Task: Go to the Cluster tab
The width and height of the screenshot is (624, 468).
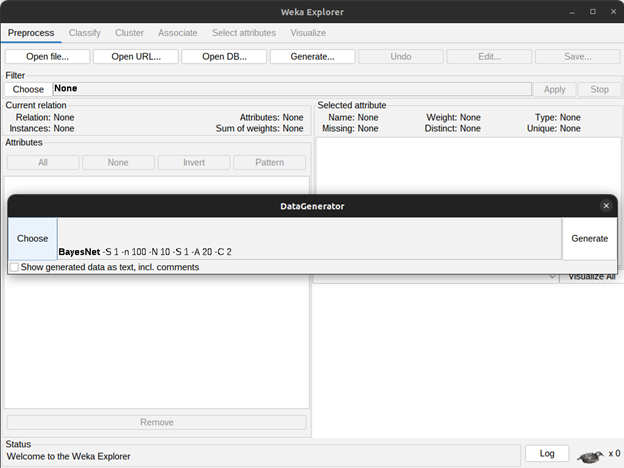Action: pyautogui.click(x=129, y=33)
